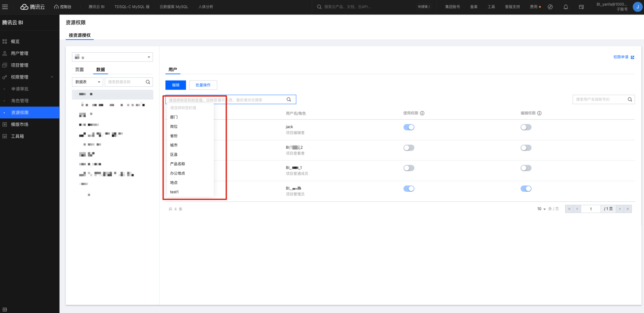The height and width of the screenshot is (313, 644).
Task: Open the hamburger menu at top left
Action: (5, 7)
